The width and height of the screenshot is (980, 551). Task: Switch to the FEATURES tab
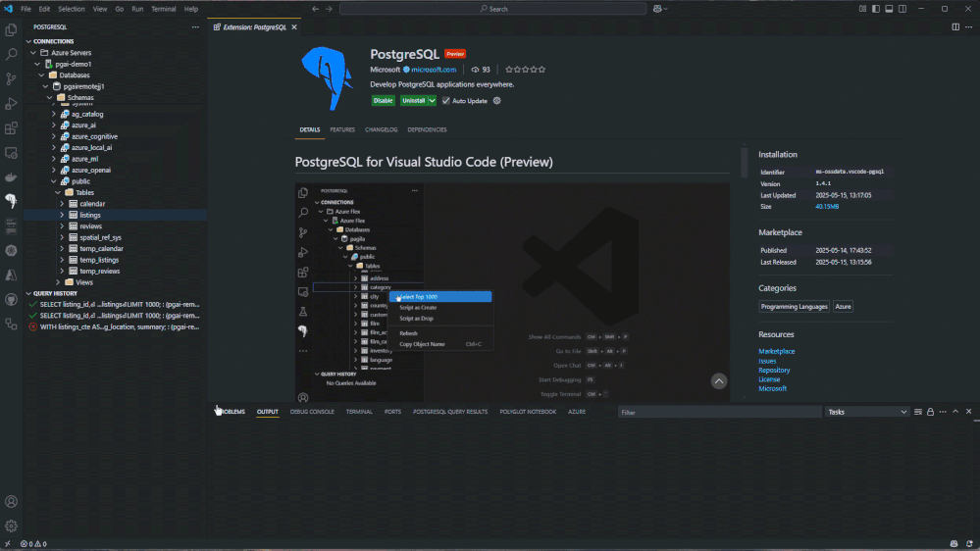[x=342, y=130]
